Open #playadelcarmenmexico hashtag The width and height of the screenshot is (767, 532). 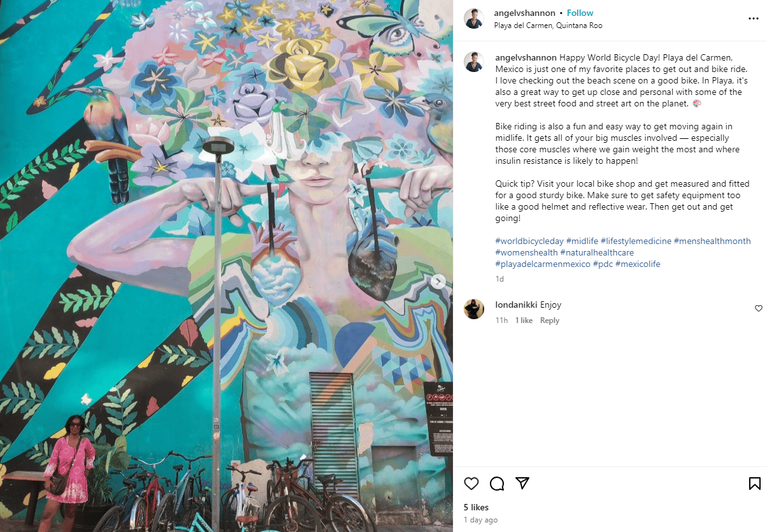(543, 264)
